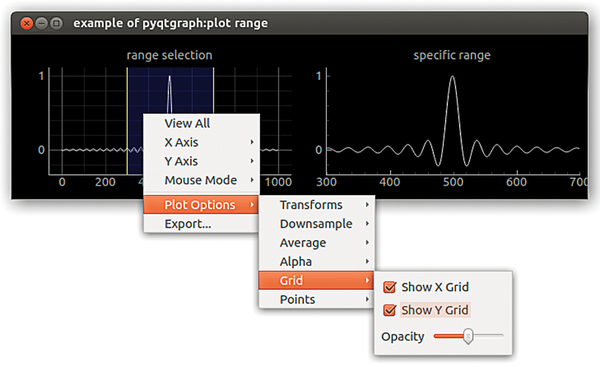The width and height of the screenshot is (600, 367).
Task: Open the X Axis submenu
Action: pyautogui.click(x=201, y=142)
